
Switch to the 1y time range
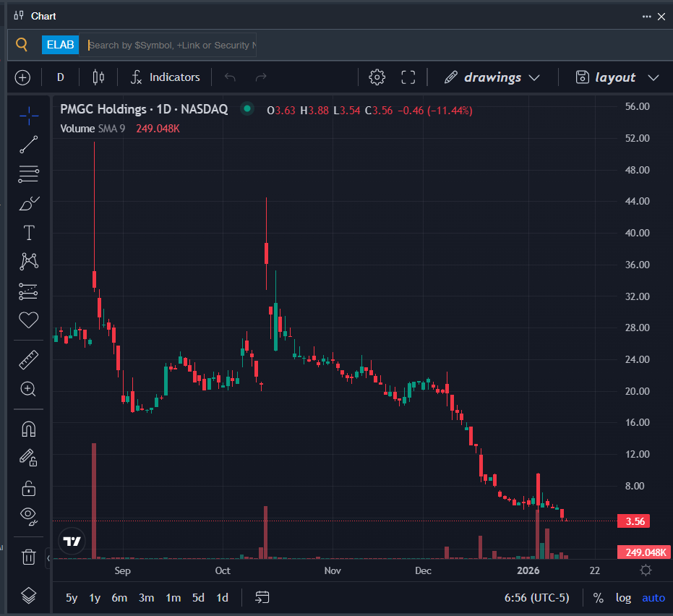click(x=95, y=598)
